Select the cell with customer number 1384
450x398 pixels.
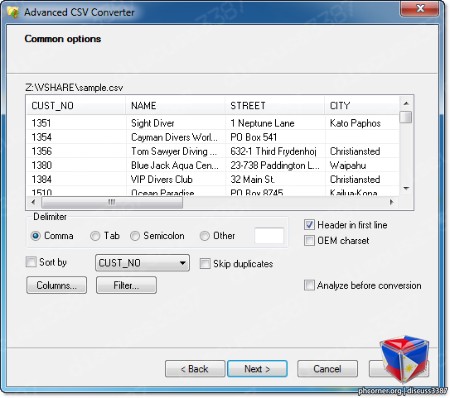(x=76, y=179)
